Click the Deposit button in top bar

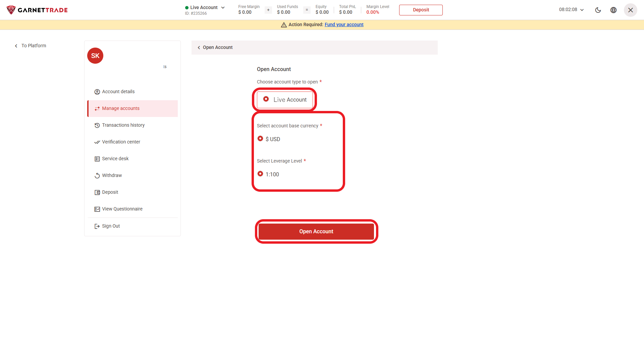pyautogui.click(x=421, y=10)
